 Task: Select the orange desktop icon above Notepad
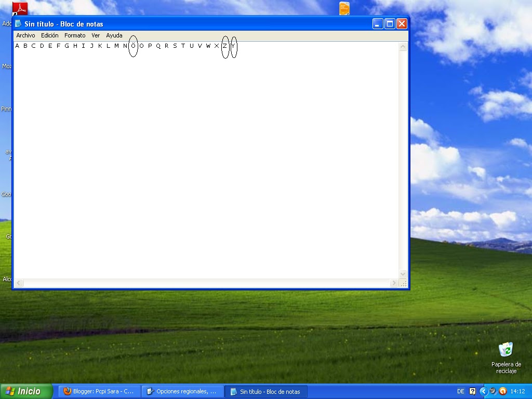tap(344, 8)
